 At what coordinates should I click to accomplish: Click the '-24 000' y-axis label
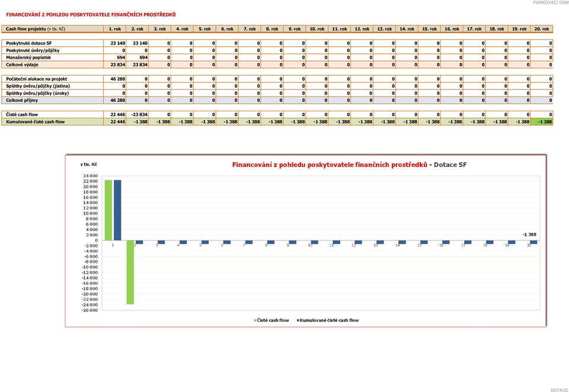(90, 304)
